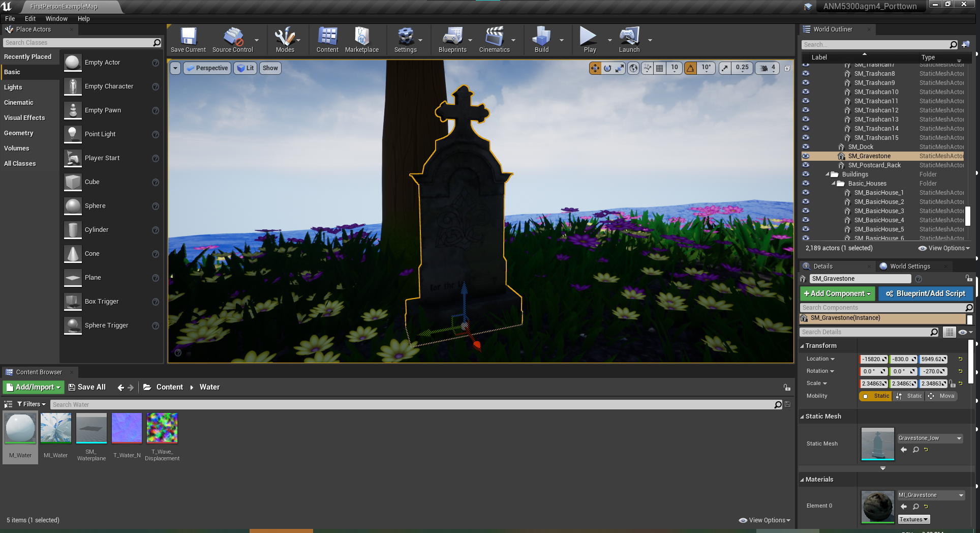Open Gravestone_low static mesh dropdown
Image resolution: width=980 pixels, height=533 pixels.
click(x=930, y=438)
